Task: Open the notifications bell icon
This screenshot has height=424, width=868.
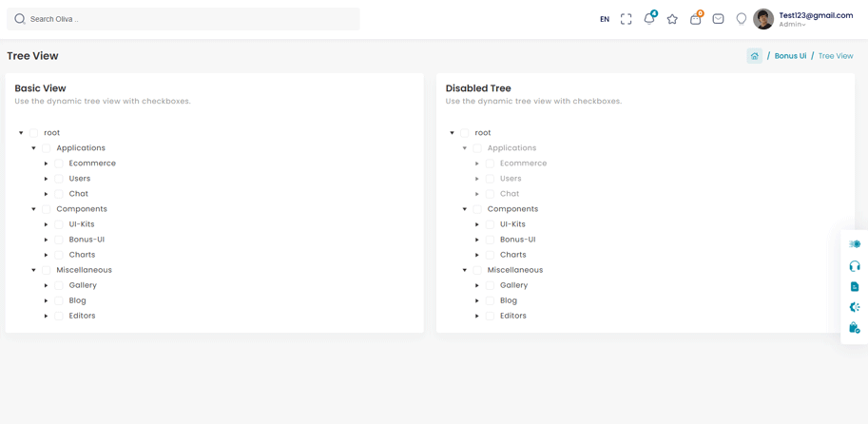Action: click(x=649, y=19)
